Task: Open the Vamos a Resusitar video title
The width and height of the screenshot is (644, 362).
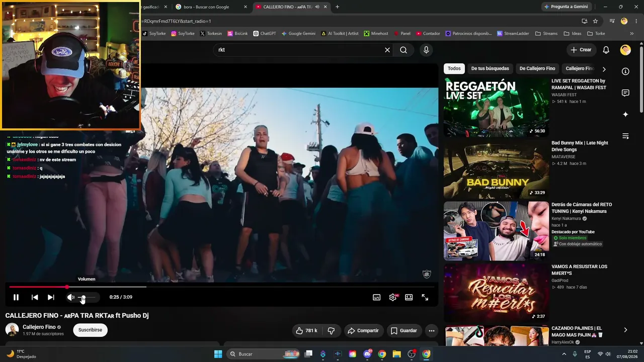Action: tap(580, 270)
